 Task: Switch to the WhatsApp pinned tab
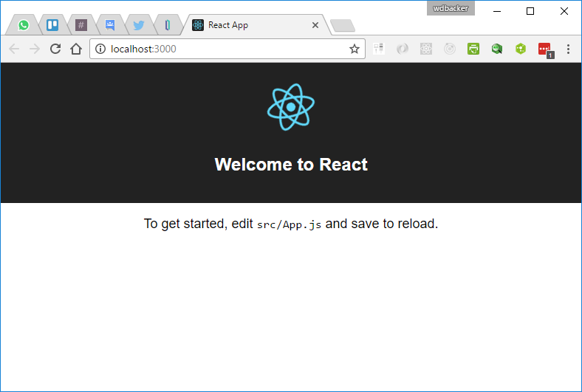tap(24, 25)
